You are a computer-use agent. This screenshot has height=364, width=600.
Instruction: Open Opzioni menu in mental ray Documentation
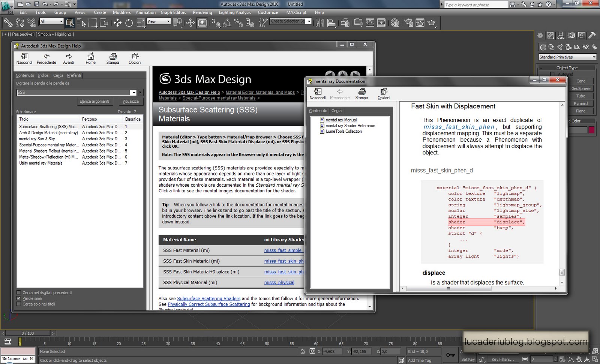[x=384, y=94]
